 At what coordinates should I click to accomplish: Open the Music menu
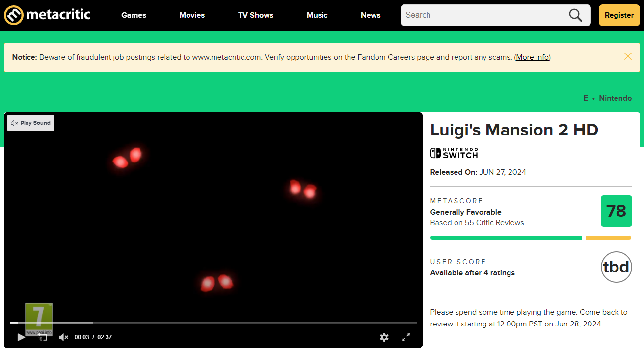[317, 15]
